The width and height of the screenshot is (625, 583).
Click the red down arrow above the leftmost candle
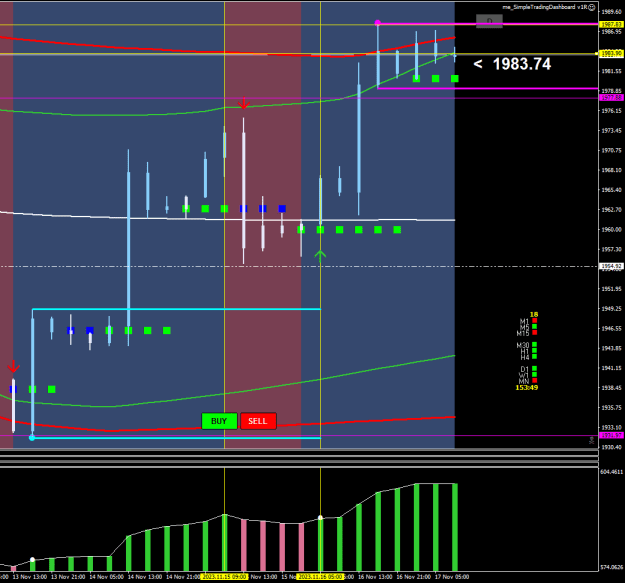point(14,366)
